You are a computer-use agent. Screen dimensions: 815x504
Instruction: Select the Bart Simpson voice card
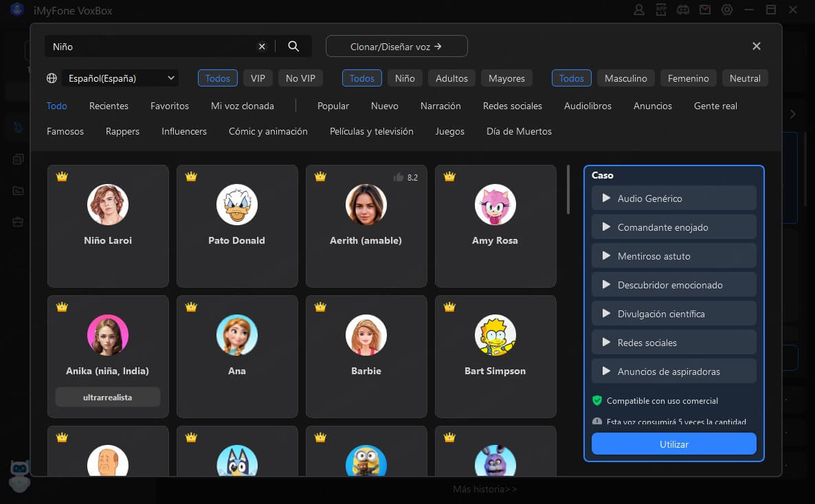coord(495,356)
